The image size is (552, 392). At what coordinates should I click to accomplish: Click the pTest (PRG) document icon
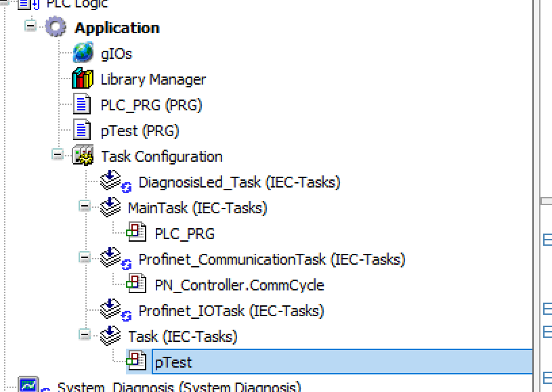[x=83, y=131]
